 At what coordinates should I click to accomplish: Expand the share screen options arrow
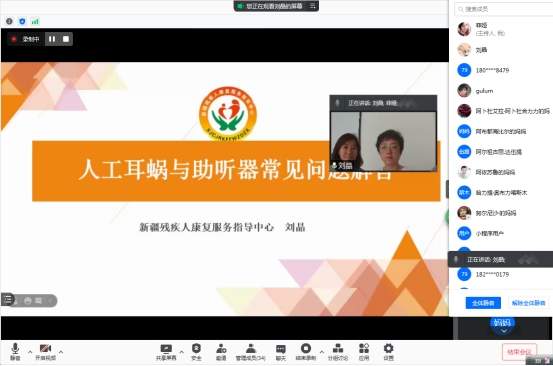tap(181, 352)
